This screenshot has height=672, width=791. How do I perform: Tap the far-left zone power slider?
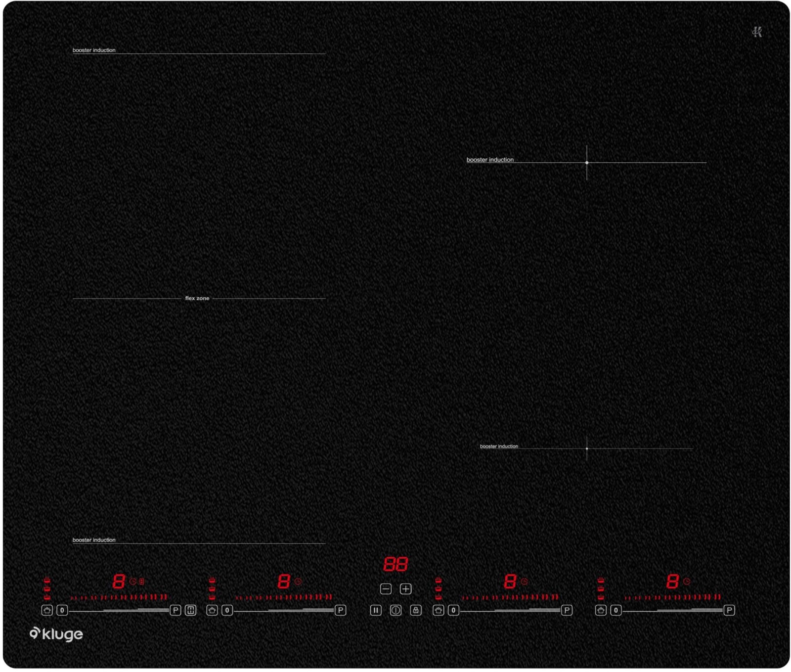(119, 610)
